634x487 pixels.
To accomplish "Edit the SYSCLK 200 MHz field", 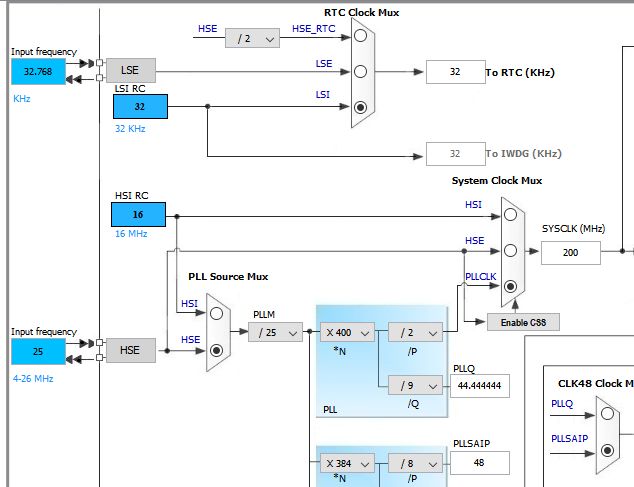I will pos(571,253).
